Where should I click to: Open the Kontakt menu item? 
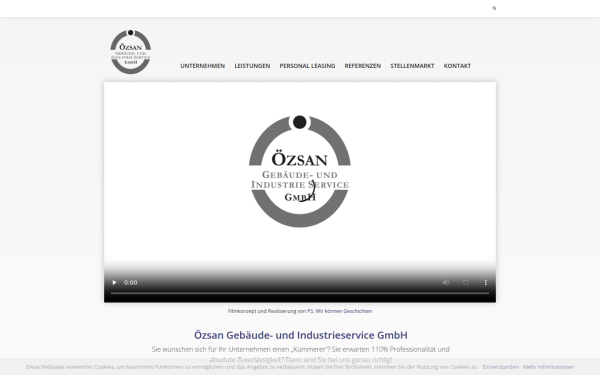[457, 66]
